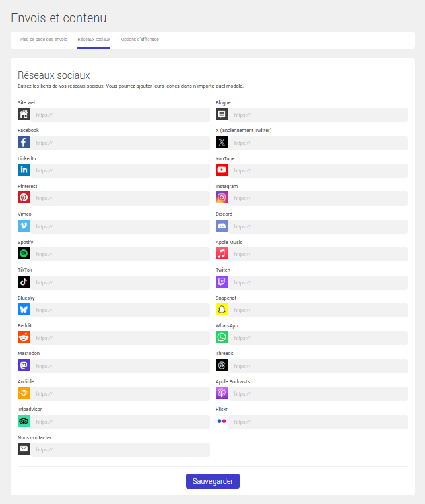
Task: Click the Threads link input
Action: tap(318, 366)
